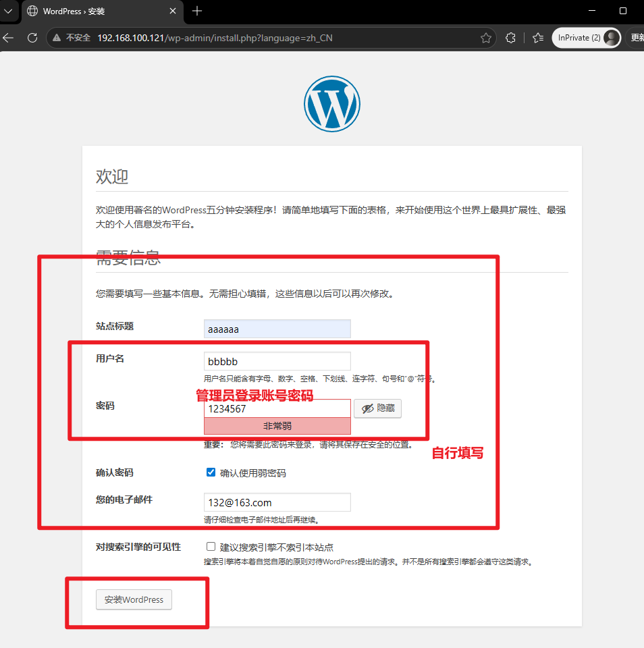Click the 站点标题 field containing aaaaaa
This screenshot has width=644, height=648.
coord(277,329)
